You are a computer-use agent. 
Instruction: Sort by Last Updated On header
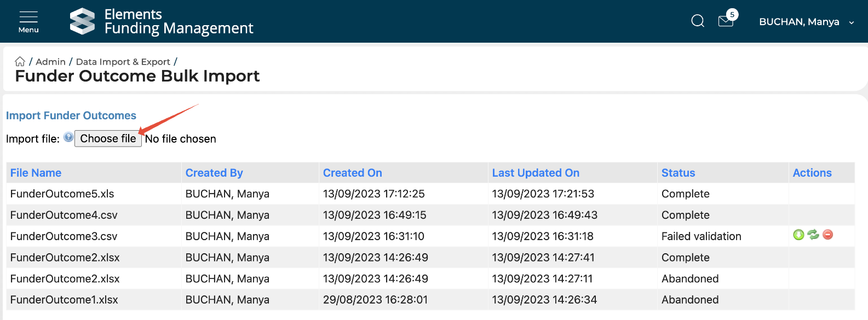[x=536, y=173]
